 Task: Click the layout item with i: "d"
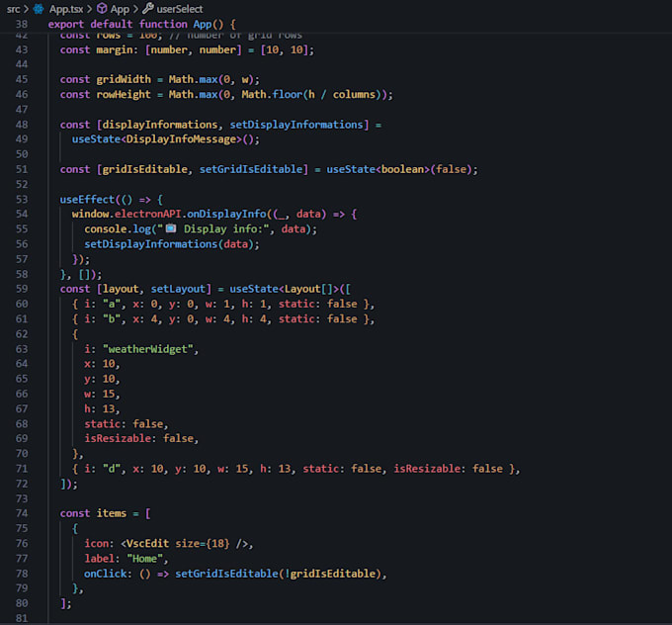click(x=296, y=469)
